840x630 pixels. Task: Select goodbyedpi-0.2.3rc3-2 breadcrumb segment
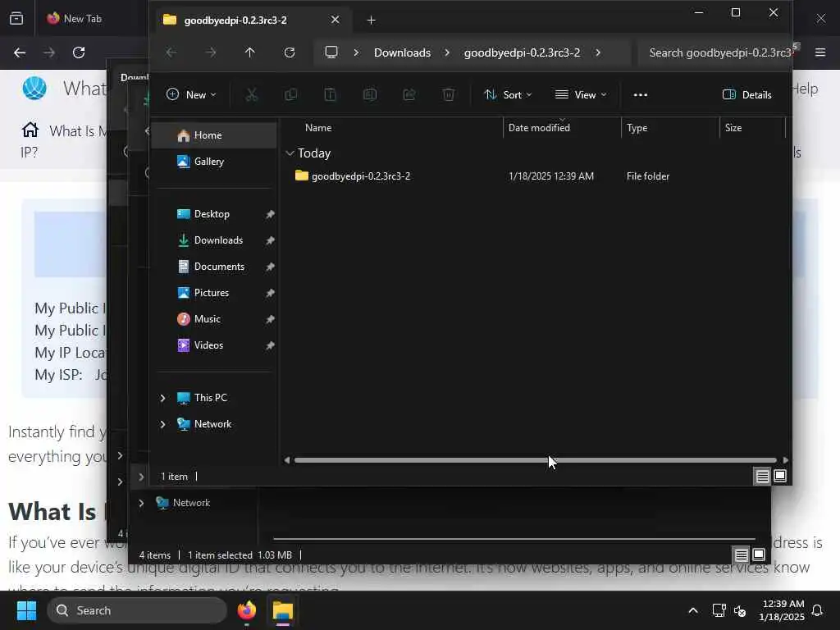point(522,52)
